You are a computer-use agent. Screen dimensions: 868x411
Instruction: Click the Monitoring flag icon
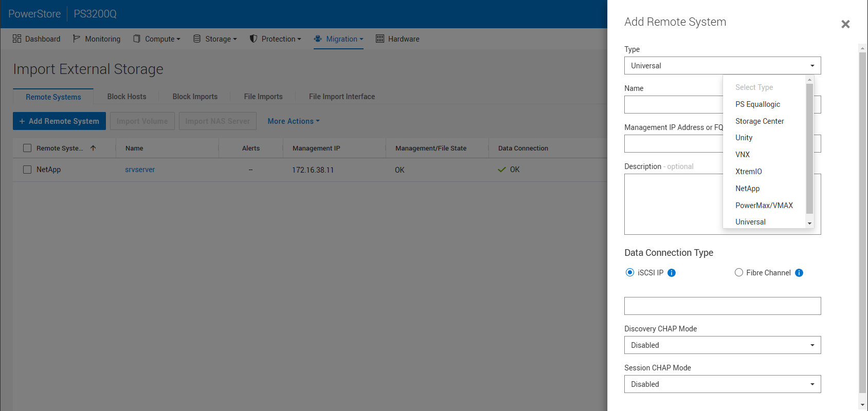(x=77, y=39)
